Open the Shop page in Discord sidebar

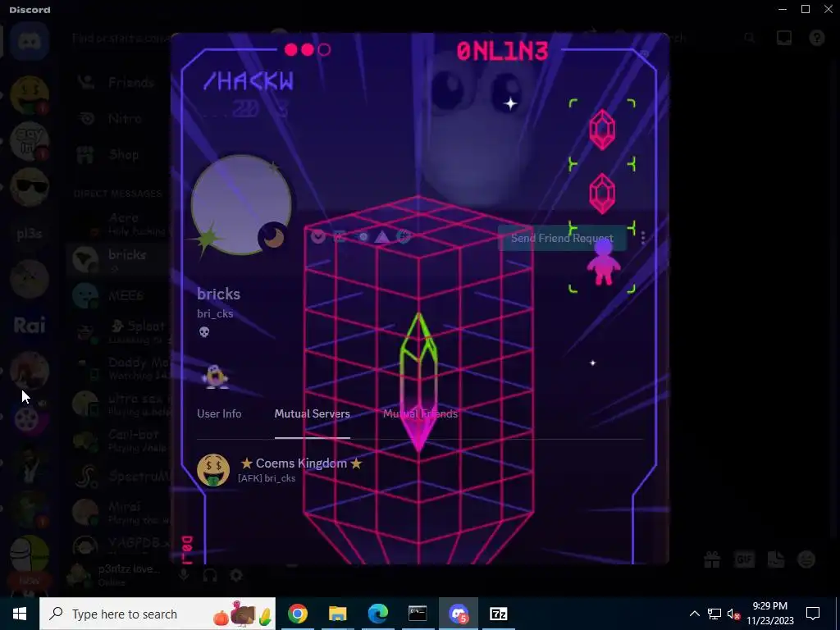(x=118, y=154)
